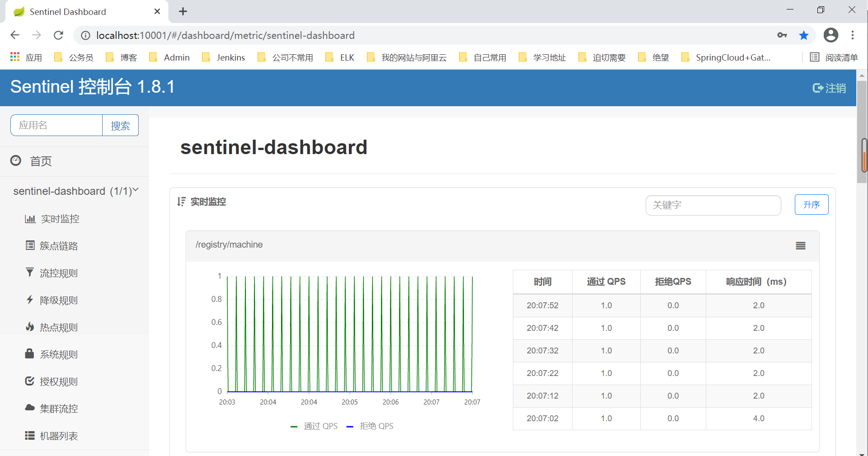Click the browser address bar URL
Viewport: 868px width, 456px height.
point(225,35)
